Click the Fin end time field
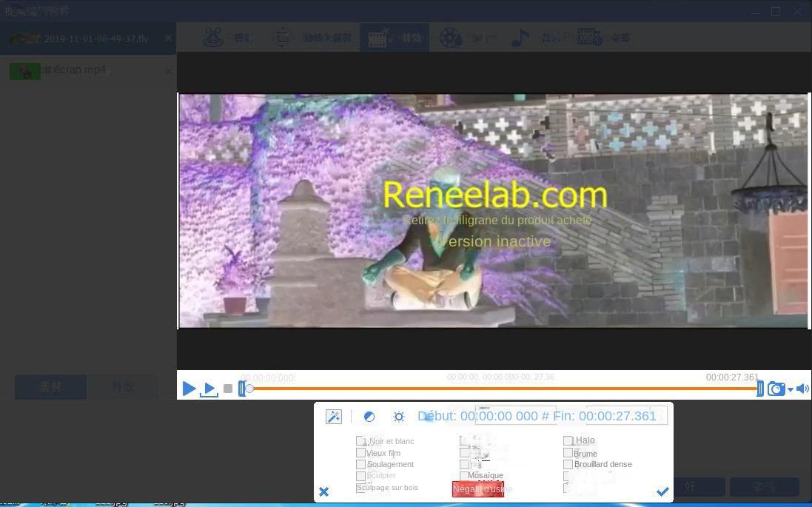This screenshot has width=812, height=507. 617,416
